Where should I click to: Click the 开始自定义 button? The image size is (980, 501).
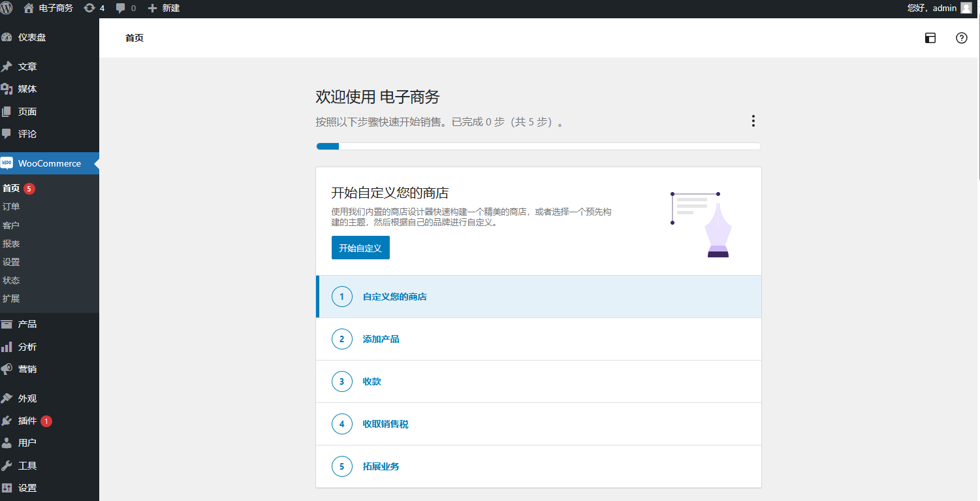(x=360, y=248)
